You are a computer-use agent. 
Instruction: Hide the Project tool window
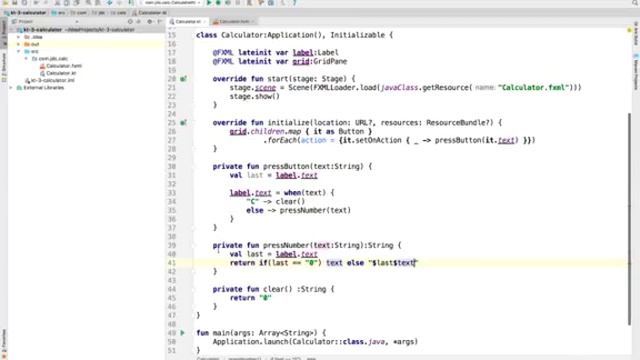[x=160, y=21]
